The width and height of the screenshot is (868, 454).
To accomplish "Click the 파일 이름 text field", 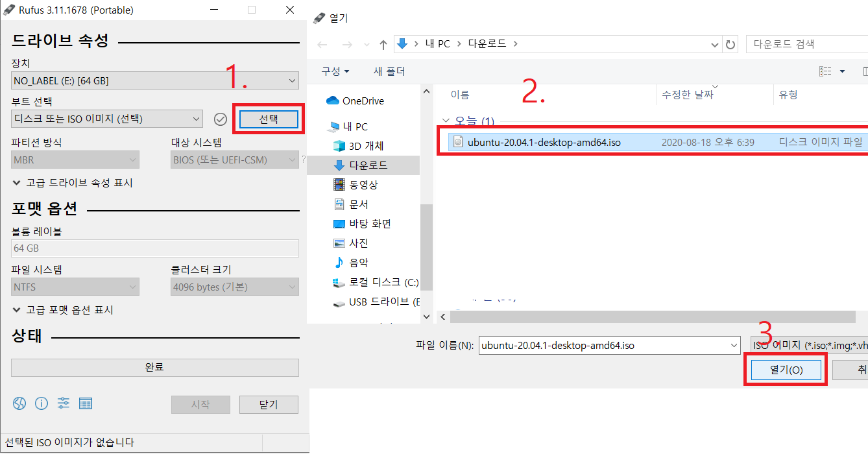I will click(603, 345).
